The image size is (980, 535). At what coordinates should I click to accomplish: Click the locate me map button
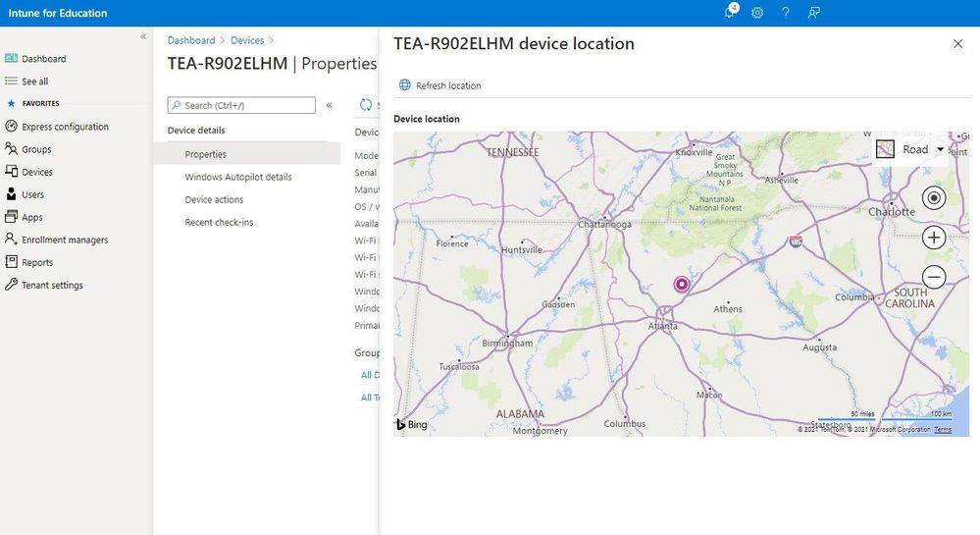934,197
